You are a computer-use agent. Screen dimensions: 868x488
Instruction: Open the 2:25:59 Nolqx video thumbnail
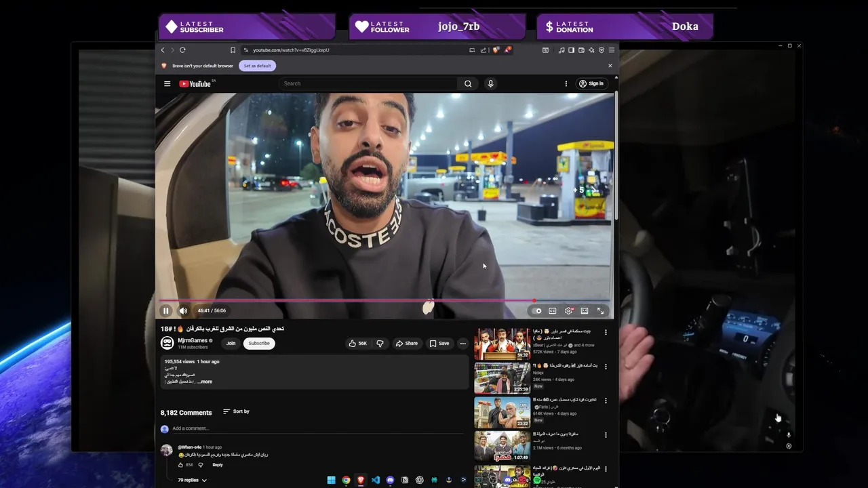click(502, 378)
